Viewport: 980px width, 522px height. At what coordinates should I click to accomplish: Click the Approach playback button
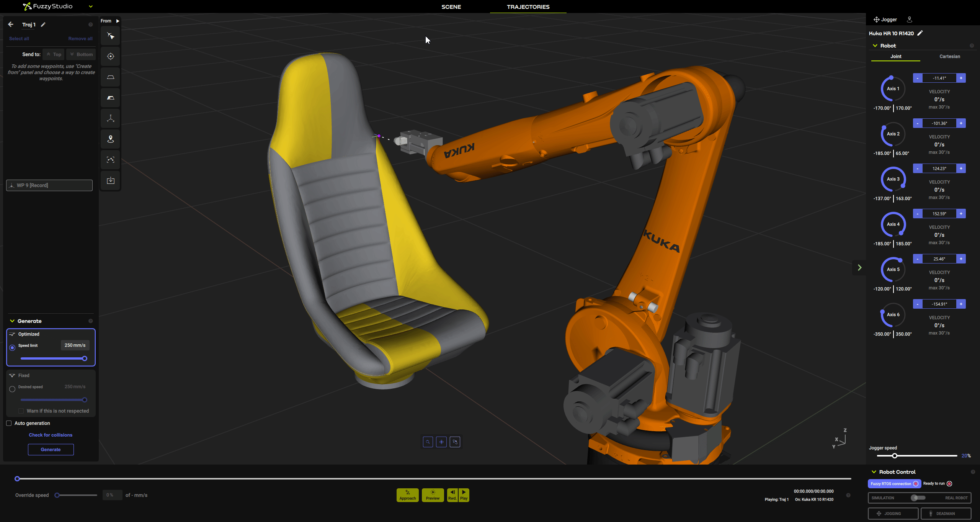(407, 495)
